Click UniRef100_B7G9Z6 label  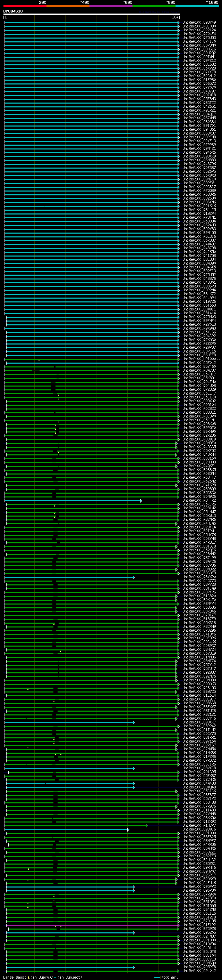pos(199,929)
